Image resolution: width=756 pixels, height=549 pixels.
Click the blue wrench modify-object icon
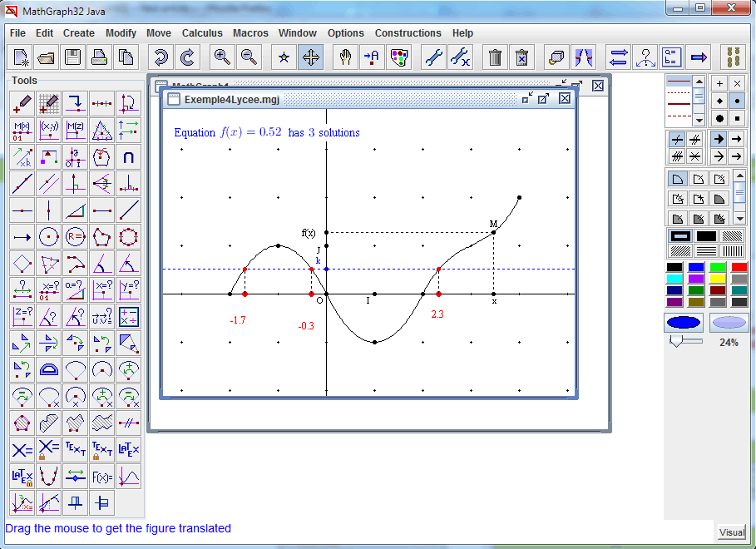(x=433, y=57)
